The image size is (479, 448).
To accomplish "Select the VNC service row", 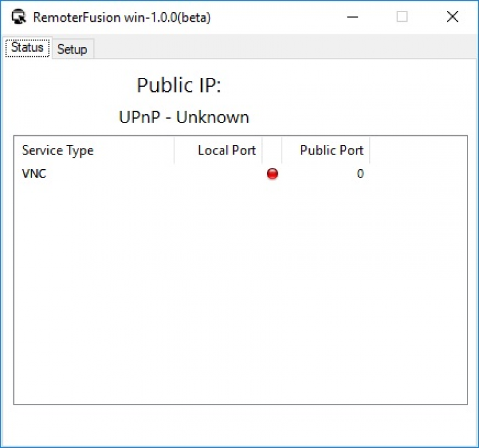I will tap(34, 174).
